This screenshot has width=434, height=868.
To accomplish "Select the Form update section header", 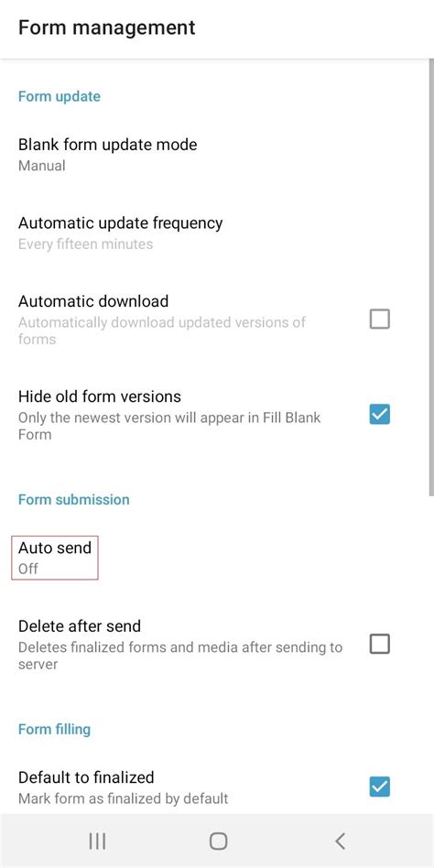I will click(x=60, y=96).
